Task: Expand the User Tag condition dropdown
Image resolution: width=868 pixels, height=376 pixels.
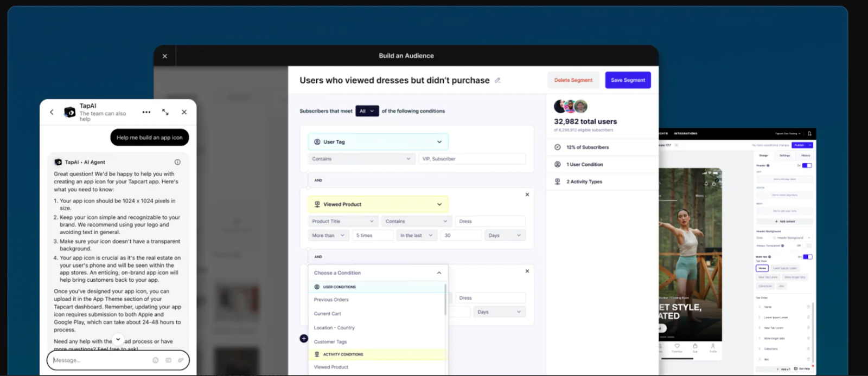Action: pyautogui.click(x=378, y=142)
